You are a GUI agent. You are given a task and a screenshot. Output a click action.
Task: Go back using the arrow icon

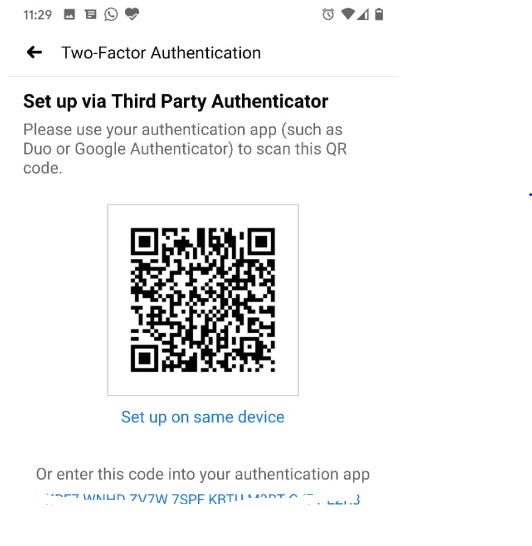34,53
